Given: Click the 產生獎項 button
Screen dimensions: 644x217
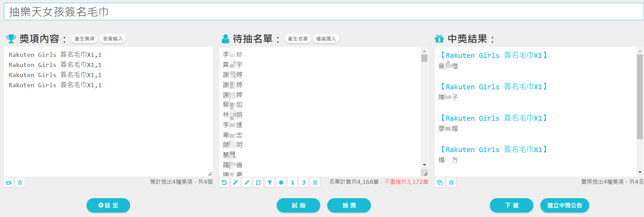Looking at the screenshot, I should (x=84, y=39).
